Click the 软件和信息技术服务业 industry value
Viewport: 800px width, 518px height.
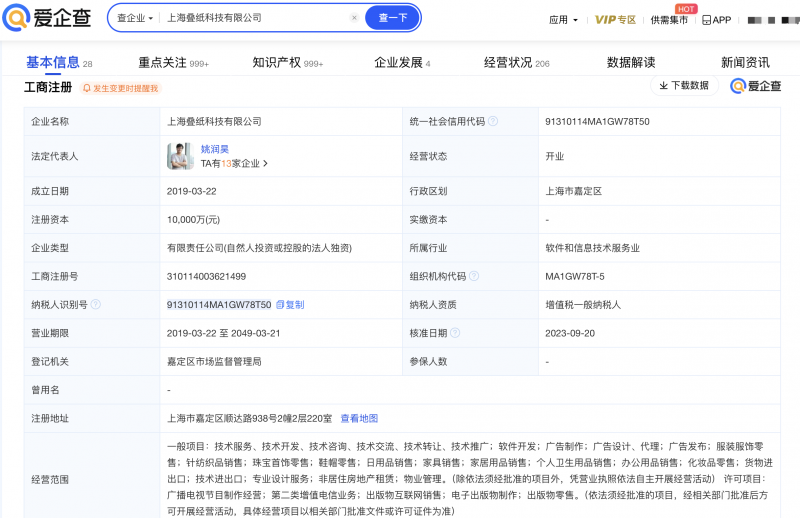click(592, 248)
